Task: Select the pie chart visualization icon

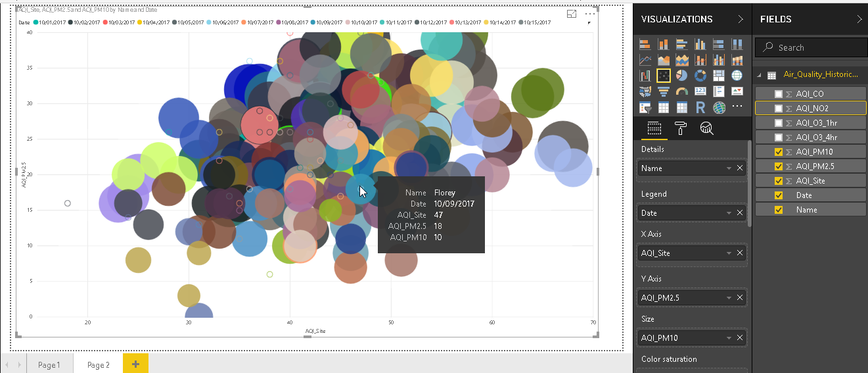Action: tap(682, 76)
